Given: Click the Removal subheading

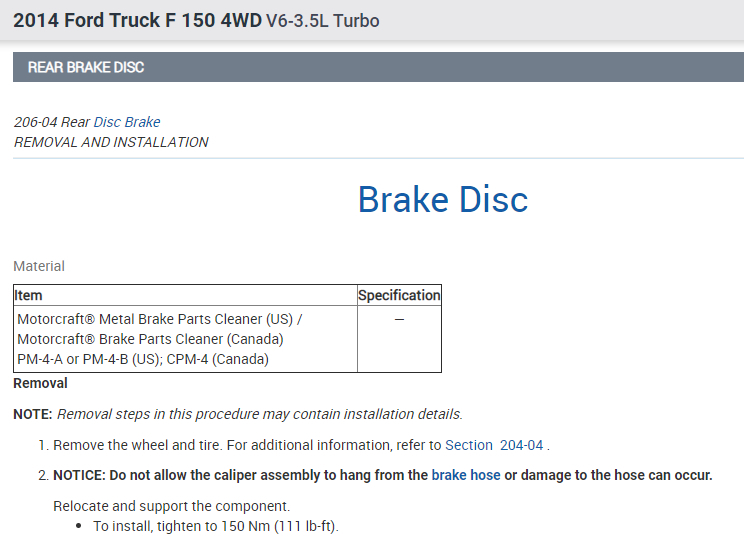Looking at the screenshot, I should tap(40, 383).
